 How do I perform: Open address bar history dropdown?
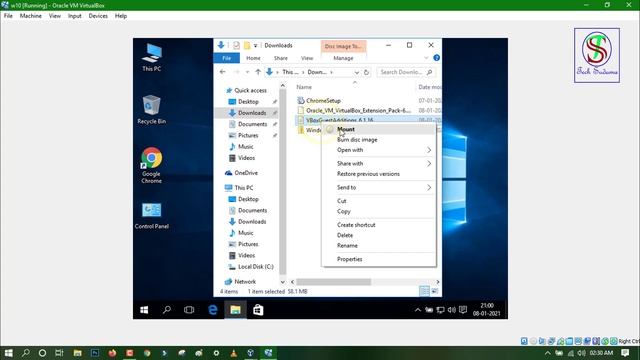[356, 72]
